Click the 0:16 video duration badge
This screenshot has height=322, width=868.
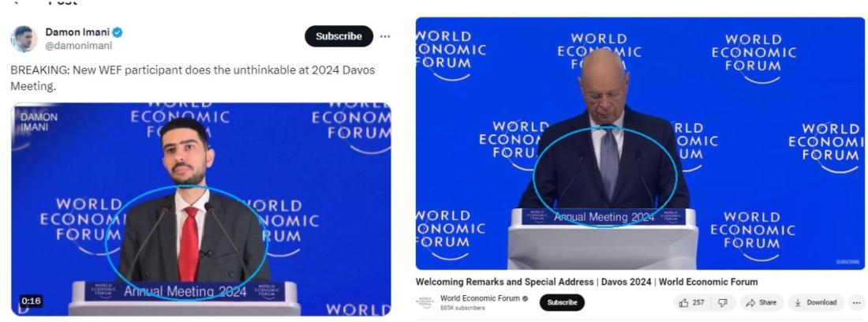[x=31, y=301]
